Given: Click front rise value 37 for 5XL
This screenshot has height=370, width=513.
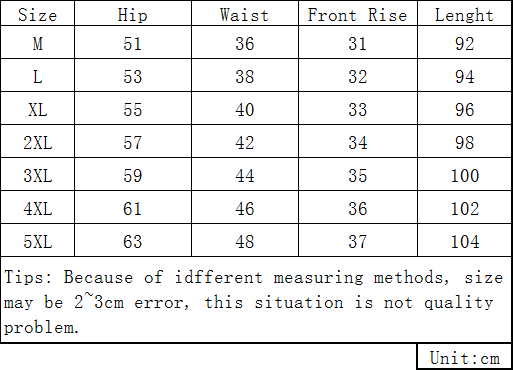Looking at the screenshot, I should pyautogui.click(x=358, y=242).
